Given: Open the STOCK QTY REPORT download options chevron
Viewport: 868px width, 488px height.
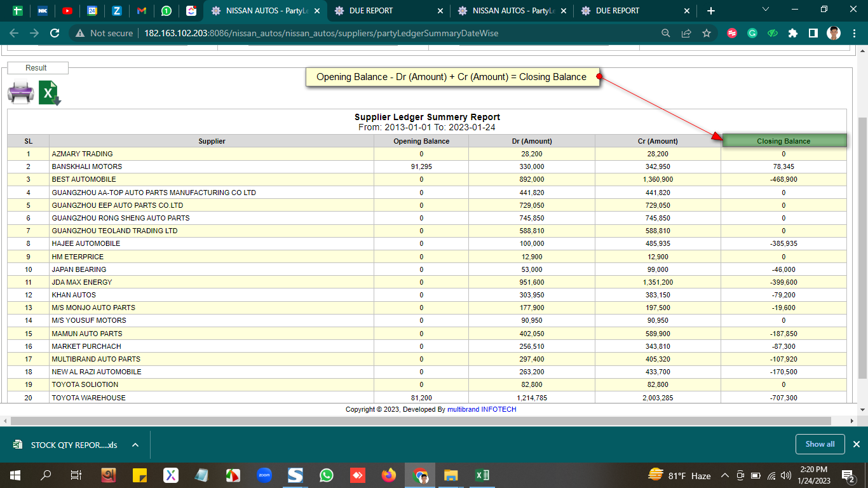Looking at the screenshot, I should point(135,445).
